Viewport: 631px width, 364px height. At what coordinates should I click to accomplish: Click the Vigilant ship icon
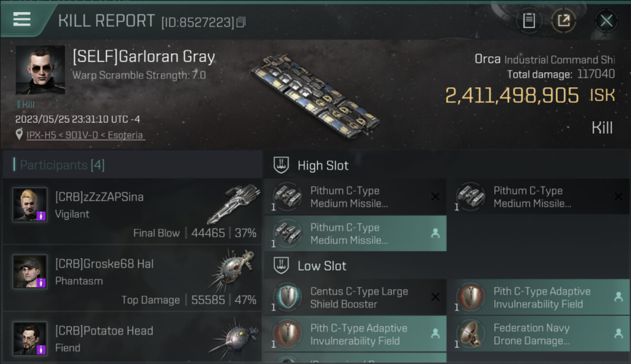233,204
